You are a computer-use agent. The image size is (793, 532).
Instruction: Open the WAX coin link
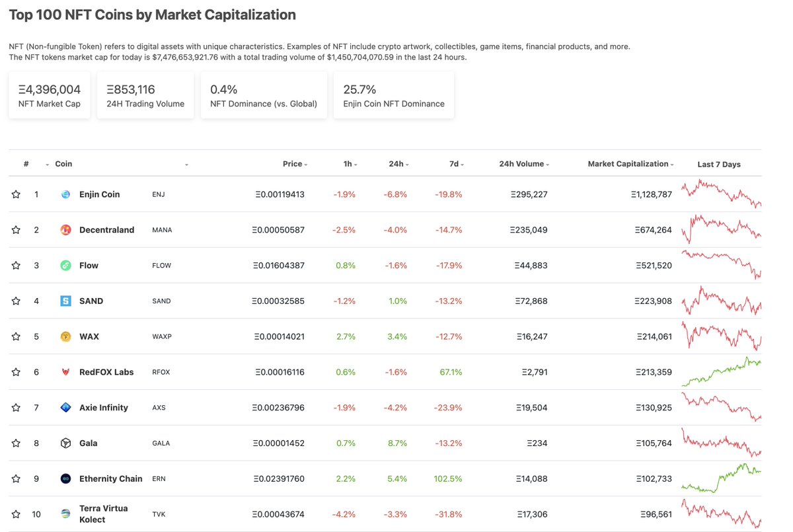pos(89,336)
